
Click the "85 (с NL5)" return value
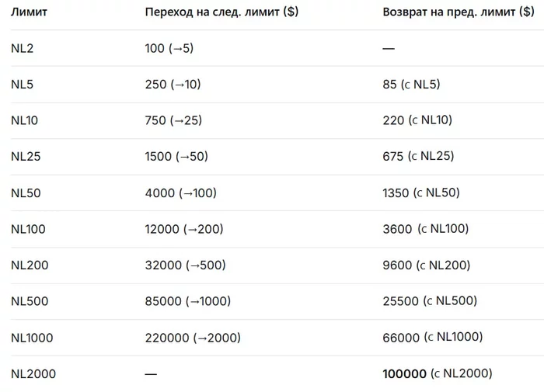[411, 85]
